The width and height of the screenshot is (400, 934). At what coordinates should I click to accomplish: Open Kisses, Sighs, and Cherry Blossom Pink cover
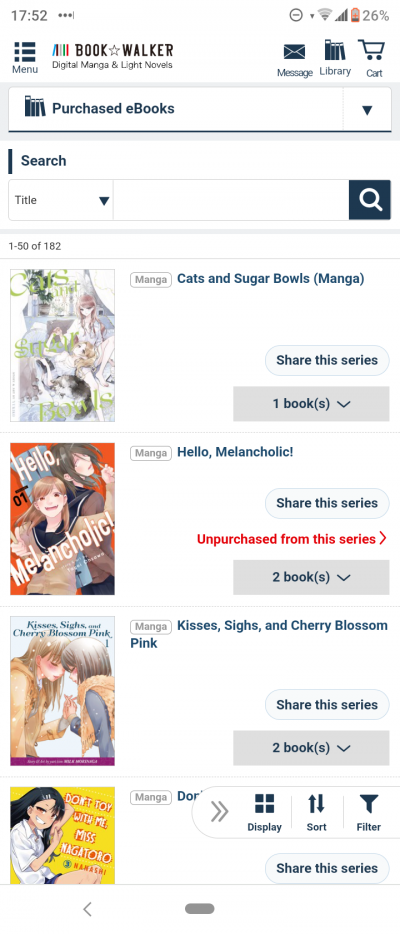(x=62, y=691)
